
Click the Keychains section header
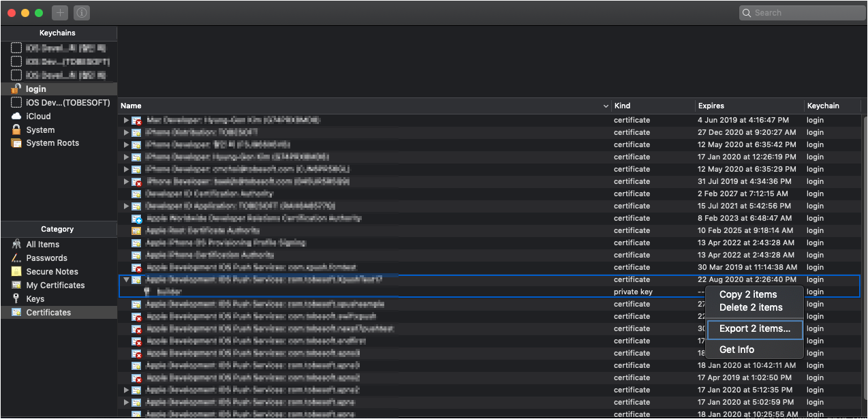57,33
